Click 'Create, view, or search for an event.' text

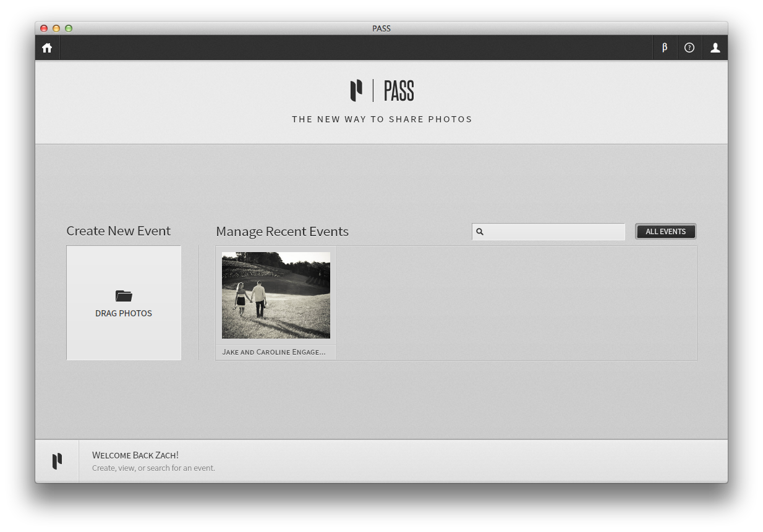[x=153, y=468]
